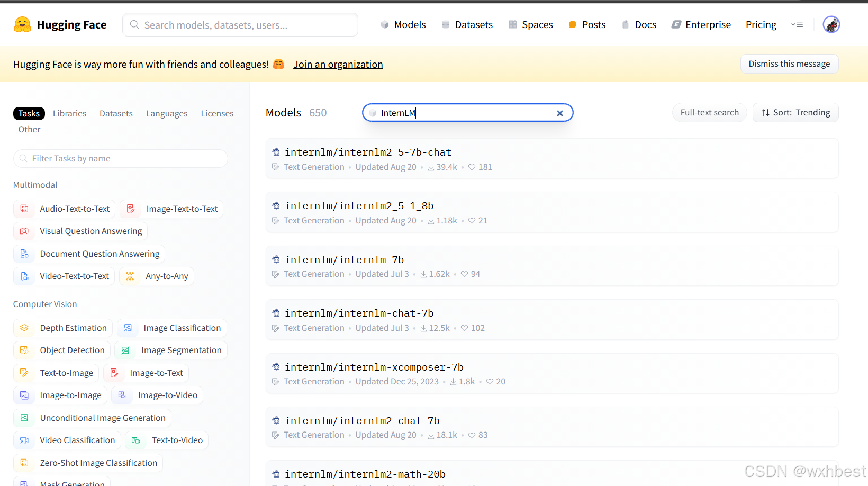
Task: Open the additional navigation menu icon
Action: click(x=797, y=24)
